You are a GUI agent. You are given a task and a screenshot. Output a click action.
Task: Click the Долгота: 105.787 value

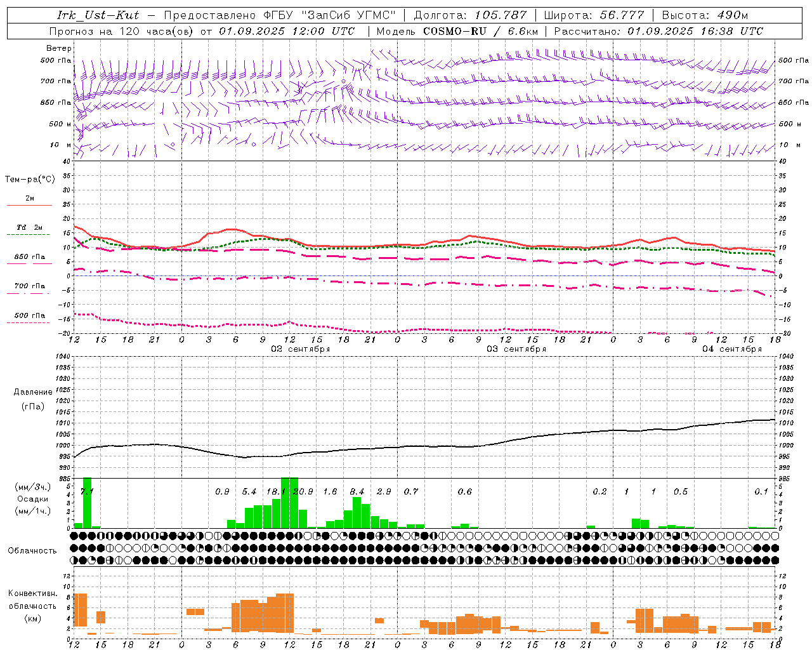(x=470, y=15)
